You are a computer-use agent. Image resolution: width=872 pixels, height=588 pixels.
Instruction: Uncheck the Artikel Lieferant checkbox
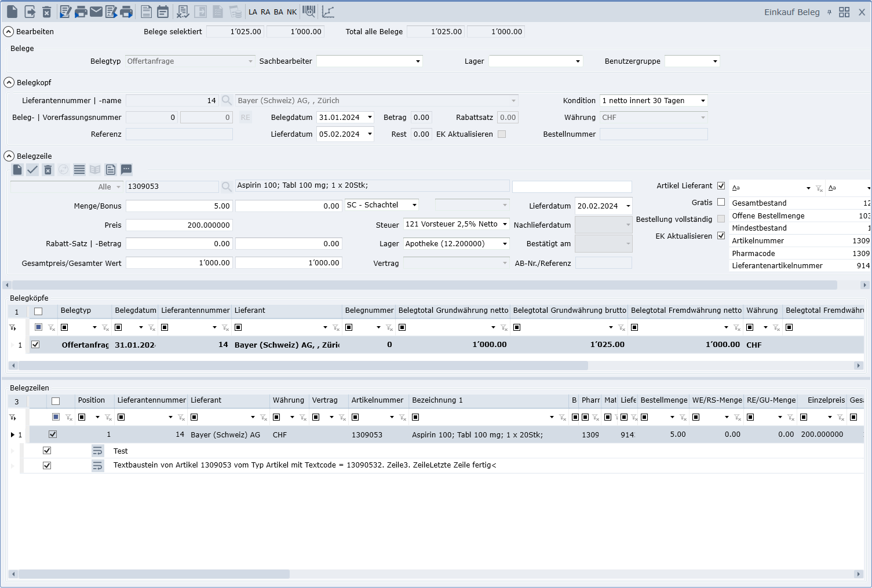pos(721,186)
